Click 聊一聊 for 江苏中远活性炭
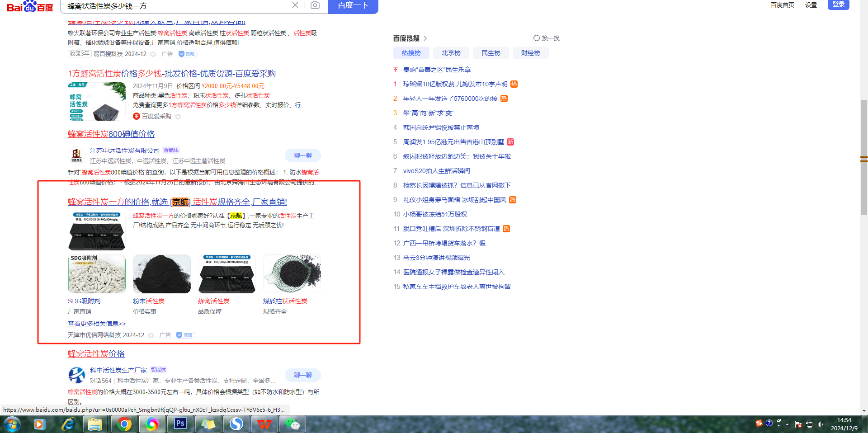 coord(303,155)
